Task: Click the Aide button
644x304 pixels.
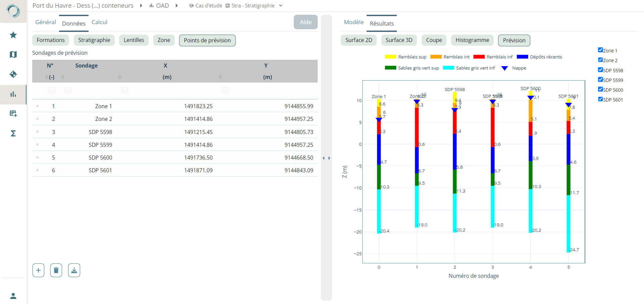Action: (x=306, y=22)
